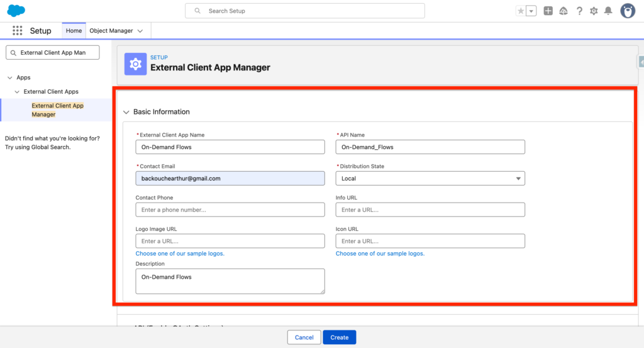Open the Help question mark icon

(579, 11)
